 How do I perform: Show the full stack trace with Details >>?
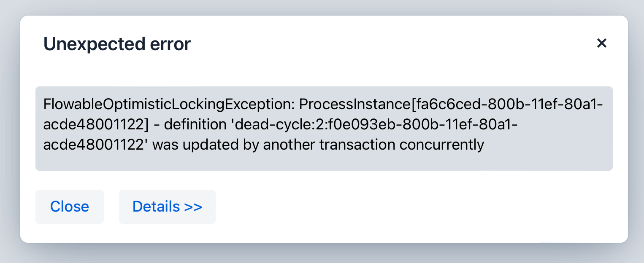click(167, 207)
